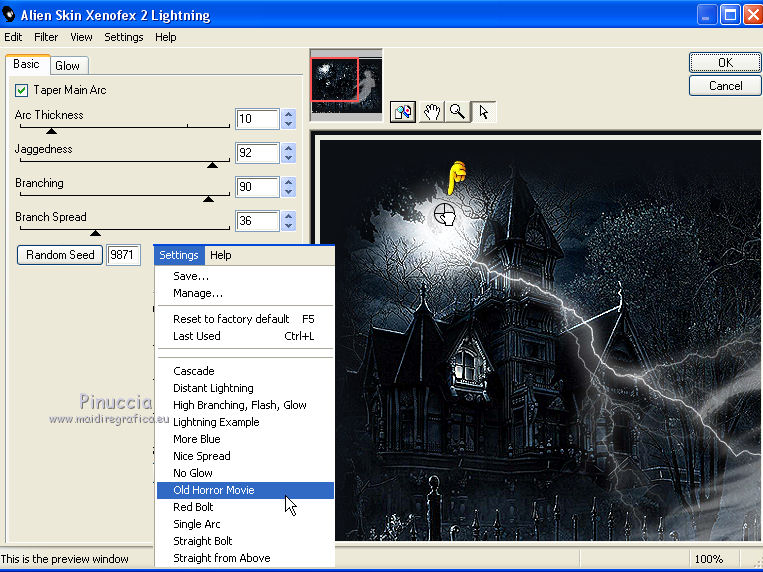Click the Branch Spread value field

tap(257, 221)
